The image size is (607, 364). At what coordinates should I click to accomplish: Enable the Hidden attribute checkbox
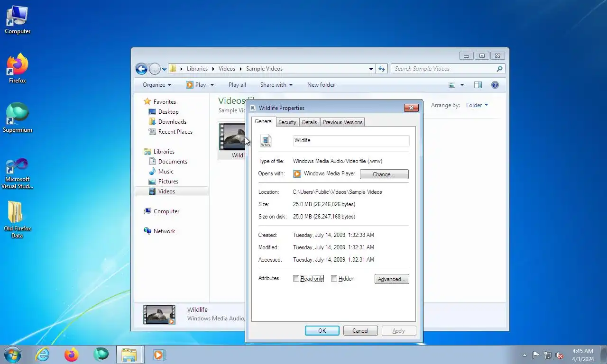tap(334, 279)
